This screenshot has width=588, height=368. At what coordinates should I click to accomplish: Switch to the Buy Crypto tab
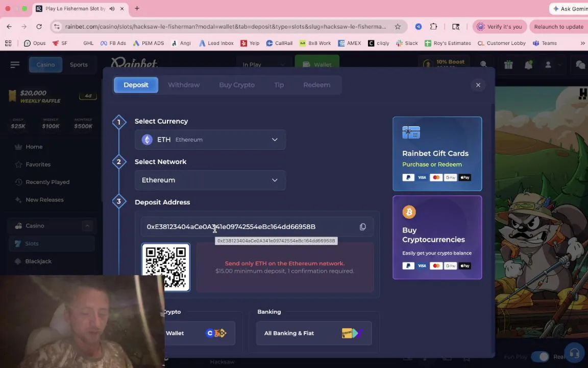tap(237, 85)
